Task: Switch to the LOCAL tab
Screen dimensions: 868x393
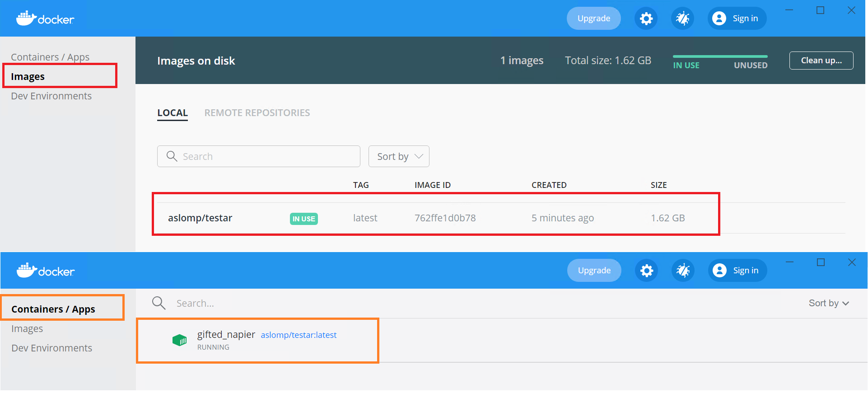Action: point(173,113)
